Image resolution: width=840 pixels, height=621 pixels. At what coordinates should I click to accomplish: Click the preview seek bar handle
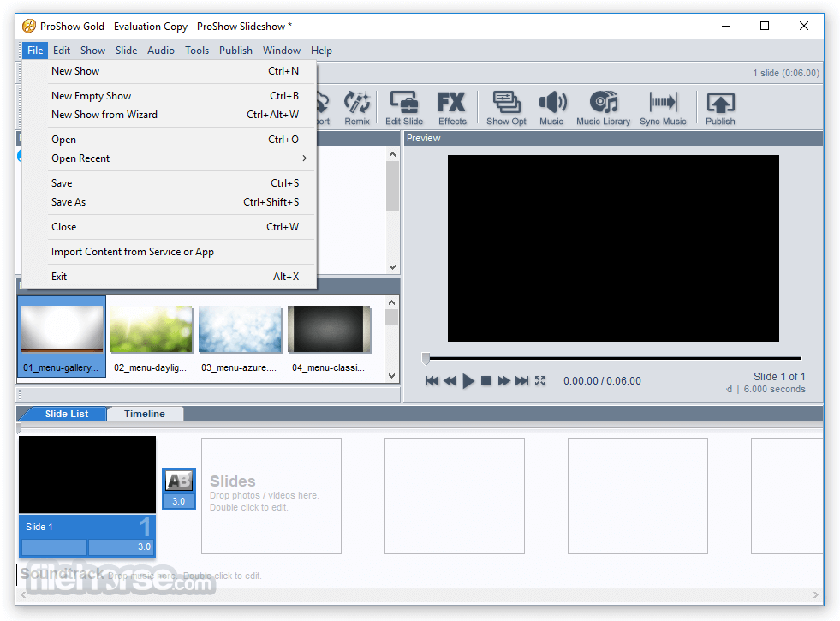(x=426, y=358)
